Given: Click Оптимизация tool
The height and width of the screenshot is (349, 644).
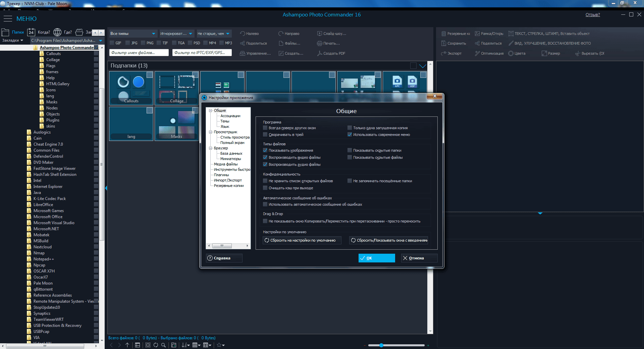Looking at the screenshot, I should (x=489, y=53).
